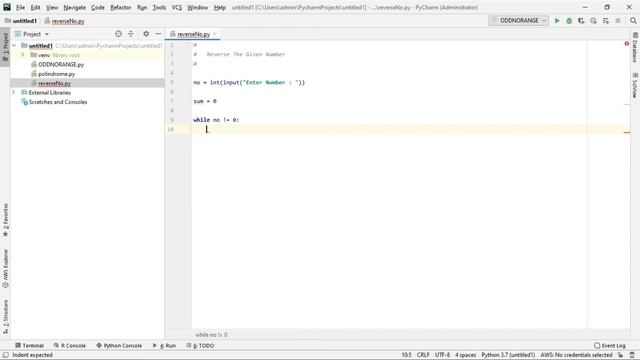Change file encoding UTF-8 in status bar
This screenshot has height=360, width=640.
click(442, 355)
